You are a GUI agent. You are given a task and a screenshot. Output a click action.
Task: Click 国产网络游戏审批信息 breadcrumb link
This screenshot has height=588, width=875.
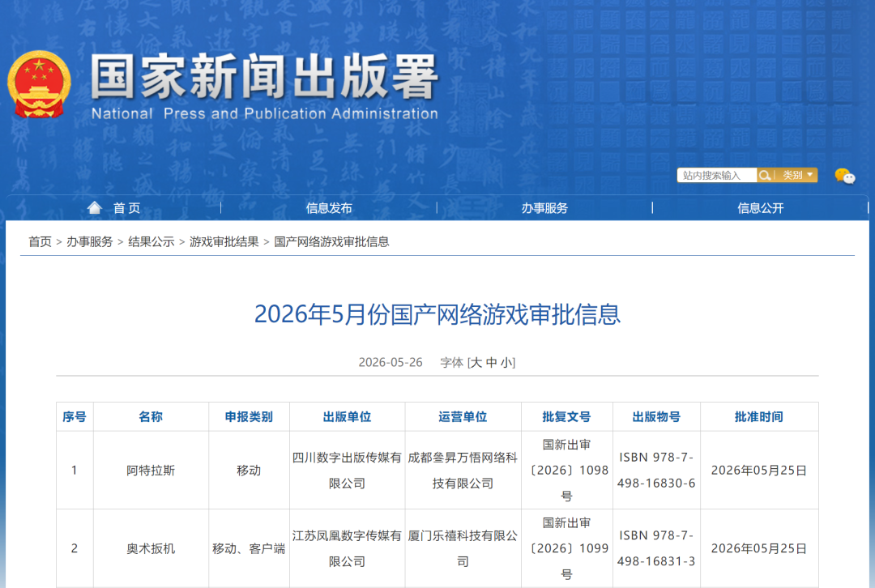331,241
